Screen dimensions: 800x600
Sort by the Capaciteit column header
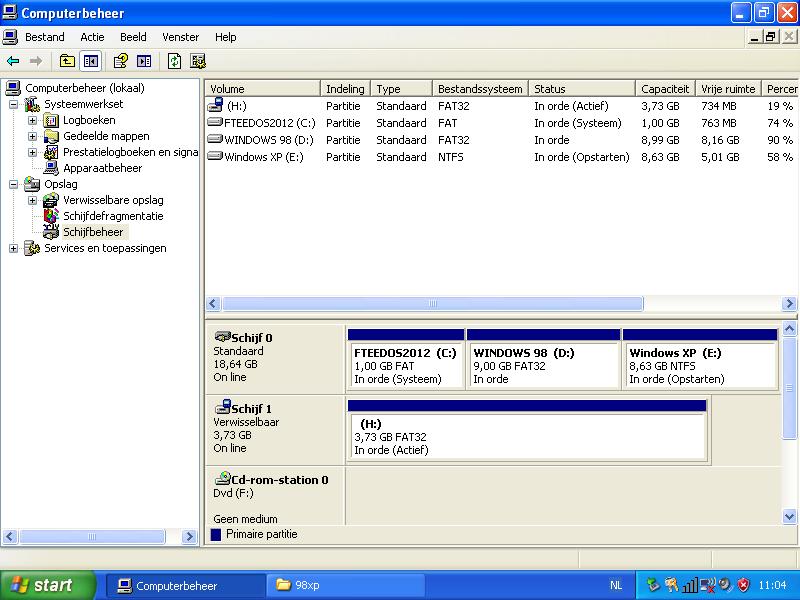point(665,89)
